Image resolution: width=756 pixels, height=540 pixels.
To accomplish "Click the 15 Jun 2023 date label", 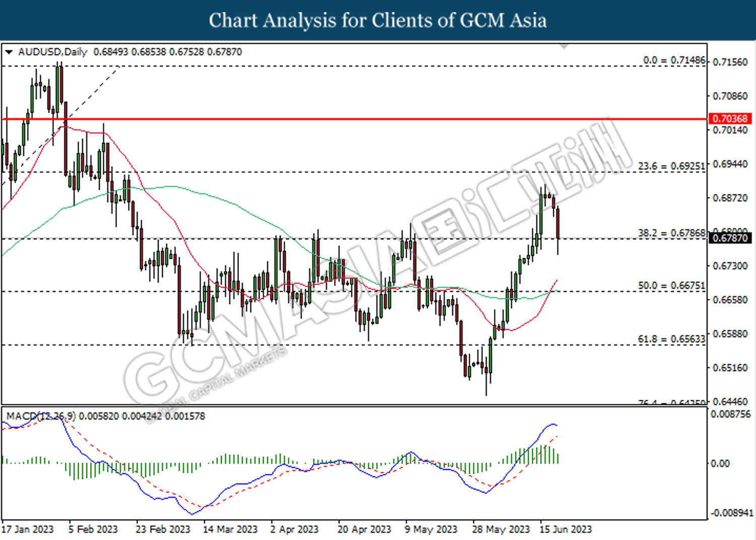I will 565,529.
